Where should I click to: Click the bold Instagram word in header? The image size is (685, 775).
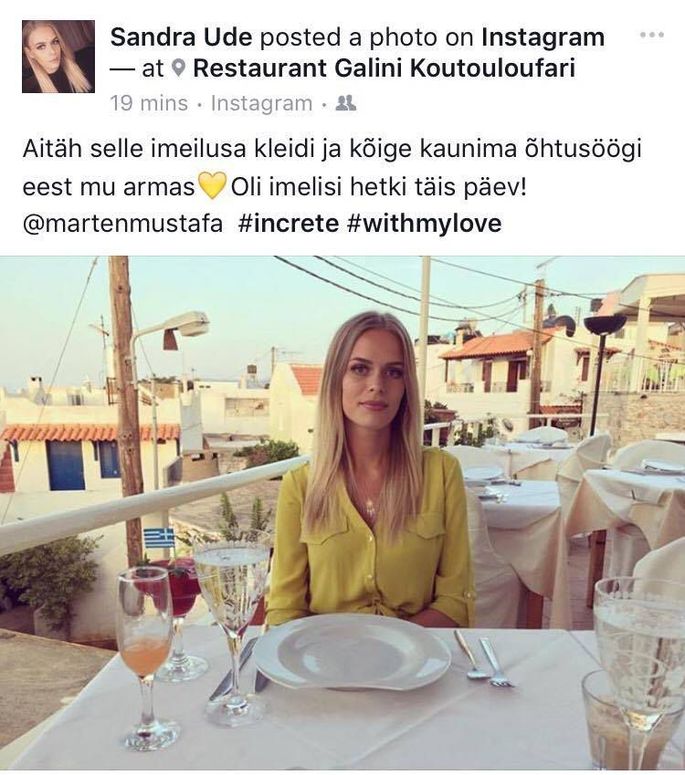542,38
